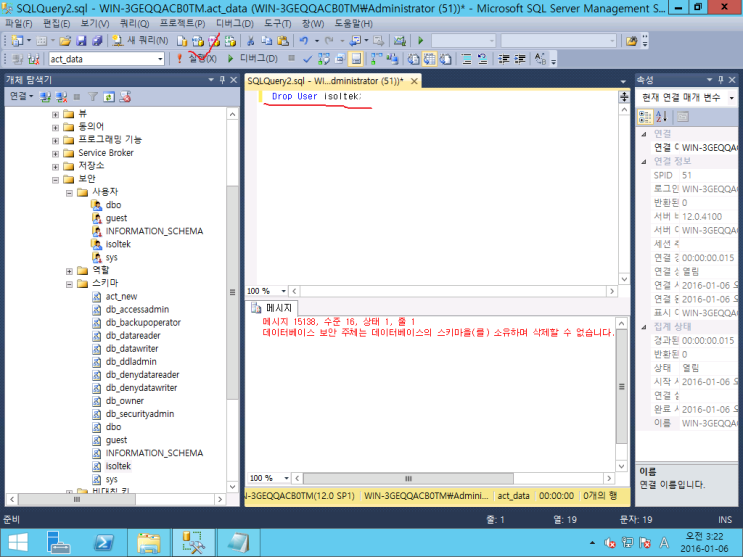
Task: Show properties in Alphabetical order
Action: (x=661, y=116)
